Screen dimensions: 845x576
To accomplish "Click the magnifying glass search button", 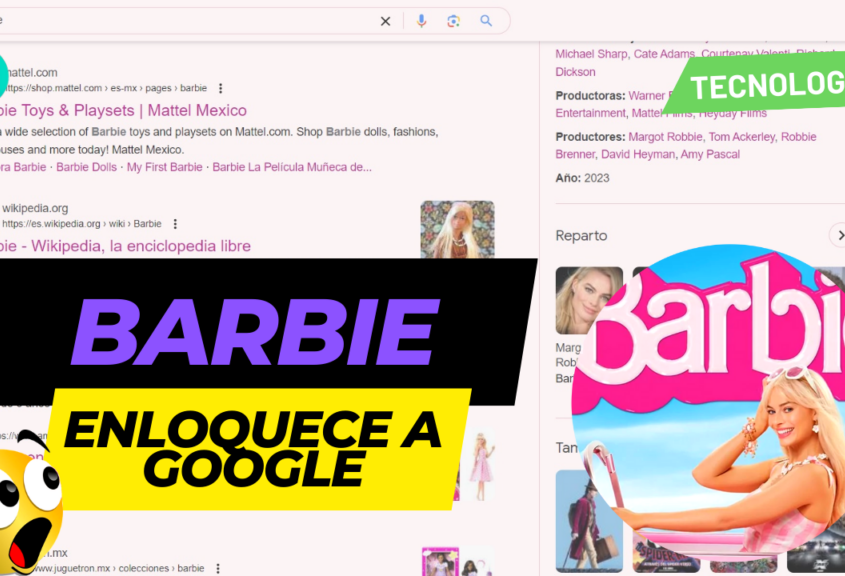I will pos(486,21).
